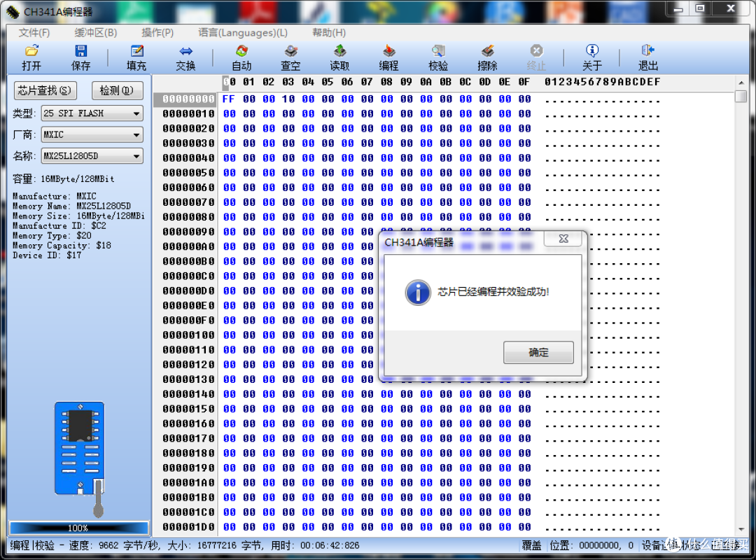Click the CH341A chip app icon in title bar

click(13, 12)
